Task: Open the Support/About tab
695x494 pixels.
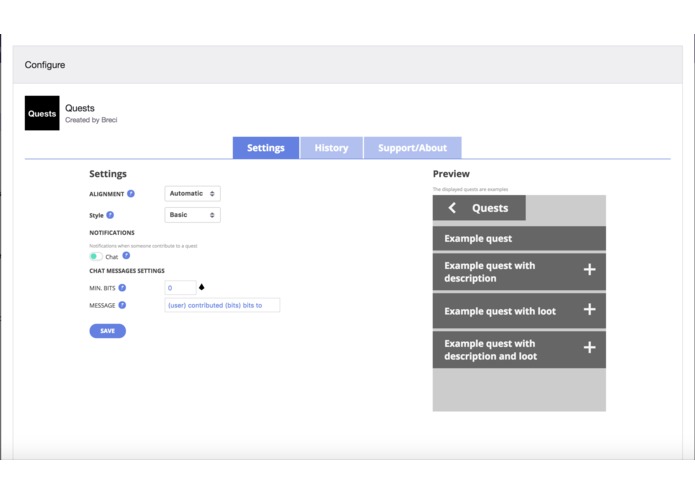Action: click(x=413, y=148)
